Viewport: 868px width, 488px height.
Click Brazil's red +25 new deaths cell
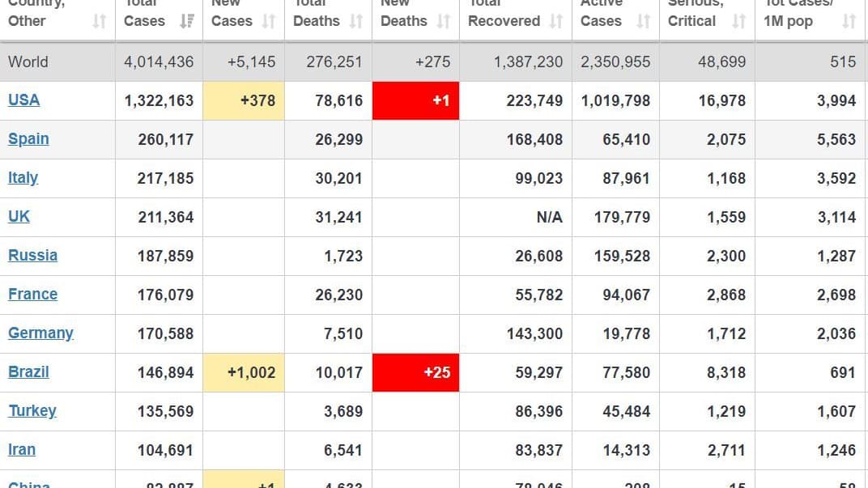pos(415,372)
